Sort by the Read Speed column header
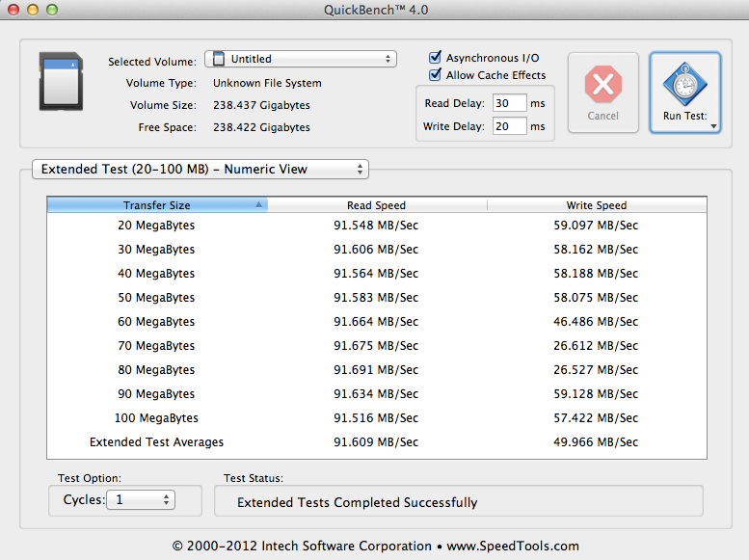This screenshot has height=560, width=749. click(x=376, y=205)
